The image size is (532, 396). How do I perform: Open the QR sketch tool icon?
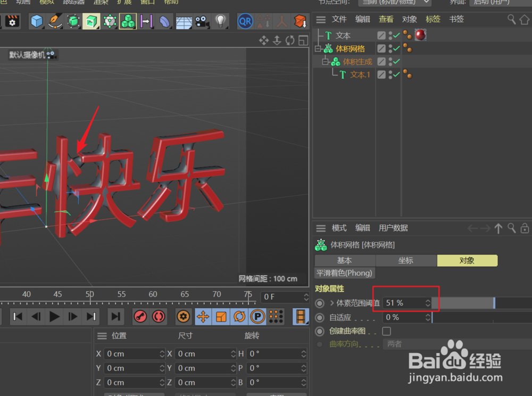point(245,21)
